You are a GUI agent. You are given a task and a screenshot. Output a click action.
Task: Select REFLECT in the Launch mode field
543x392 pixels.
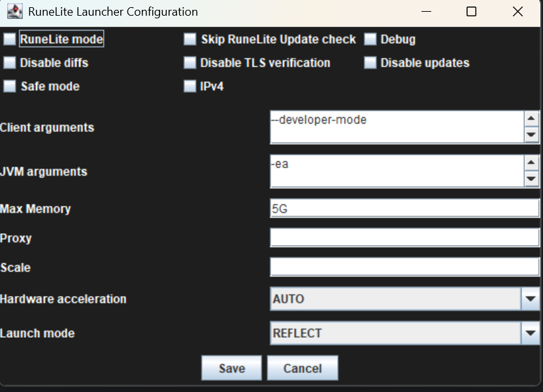[x=392, y=333]
